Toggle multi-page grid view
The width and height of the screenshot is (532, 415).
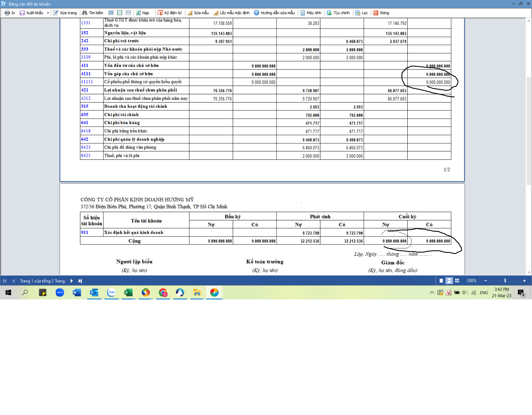point(457,281)
